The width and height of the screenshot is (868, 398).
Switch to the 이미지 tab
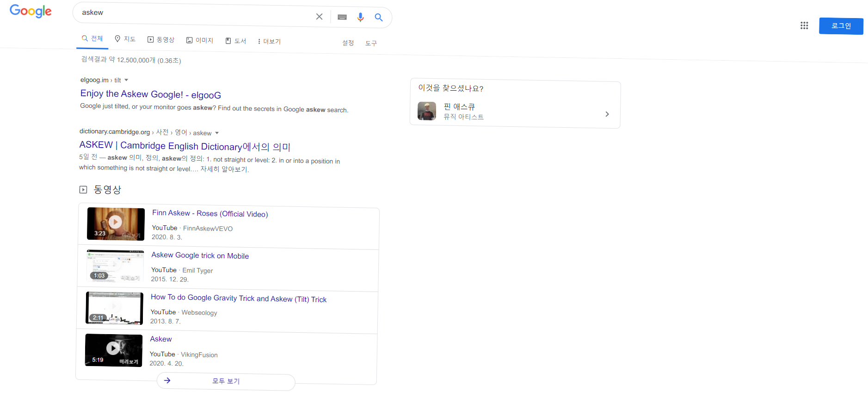tap(200, 40)
